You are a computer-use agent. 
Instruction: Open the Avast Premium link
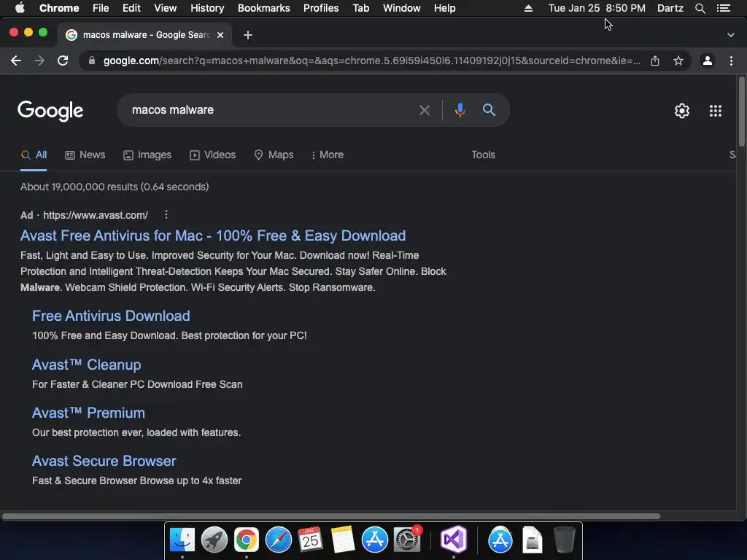point(88,413)
